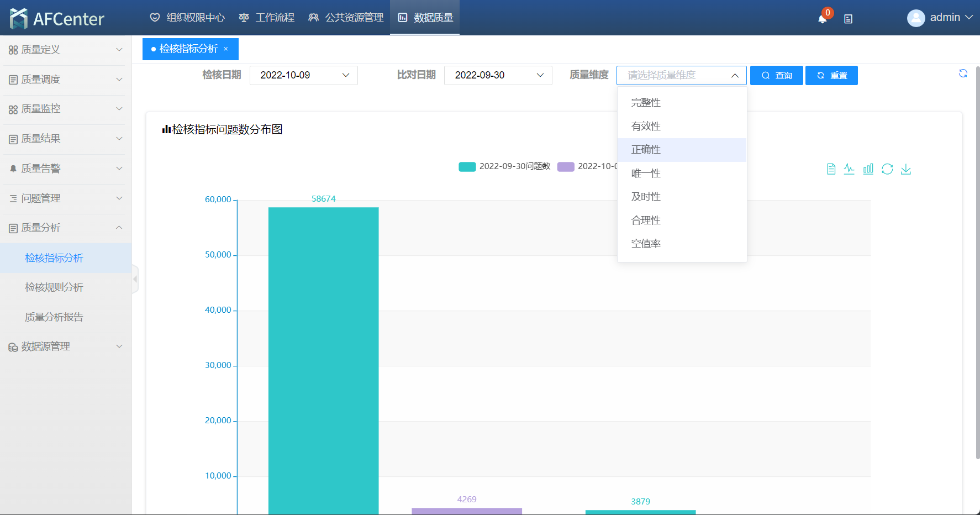This screenshot has height=515, width=980.
Task: Open the 检核日期 date dropdown
Action: pyautogui.click(x=303, y=75)
